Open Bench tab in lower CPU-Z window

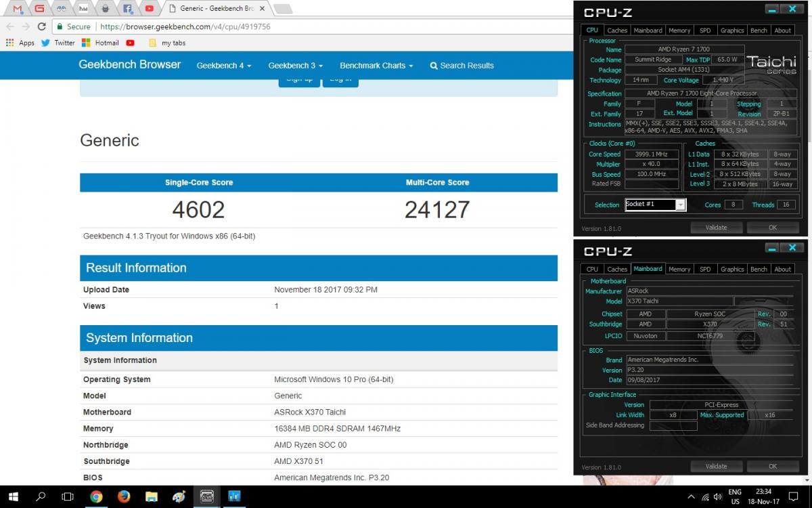pos(759,269)
